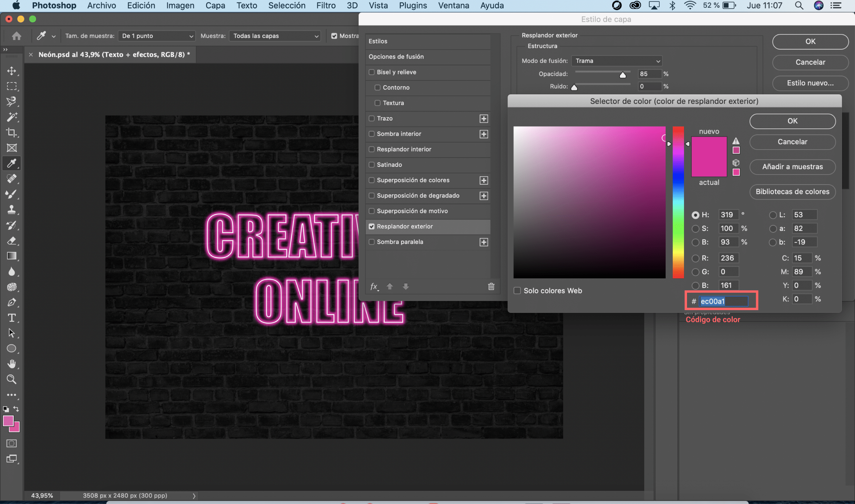Select the Blur tool

(12, 271)
